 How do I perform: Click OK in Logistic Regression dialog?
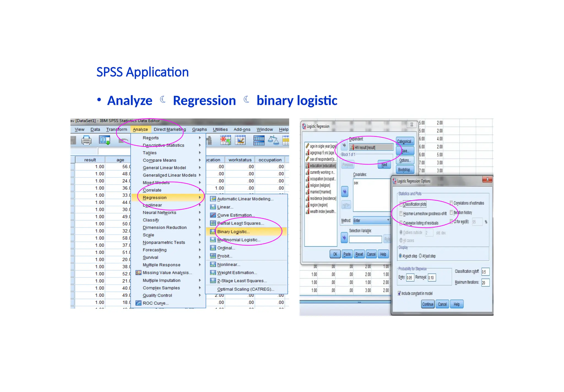click(x=335, y=254)
